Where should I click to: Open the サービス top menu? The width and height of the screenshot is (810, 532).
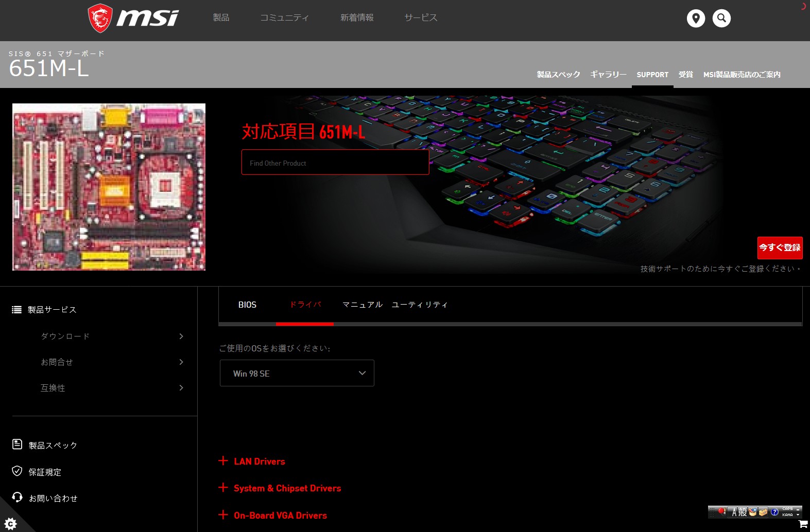(421, 17)
